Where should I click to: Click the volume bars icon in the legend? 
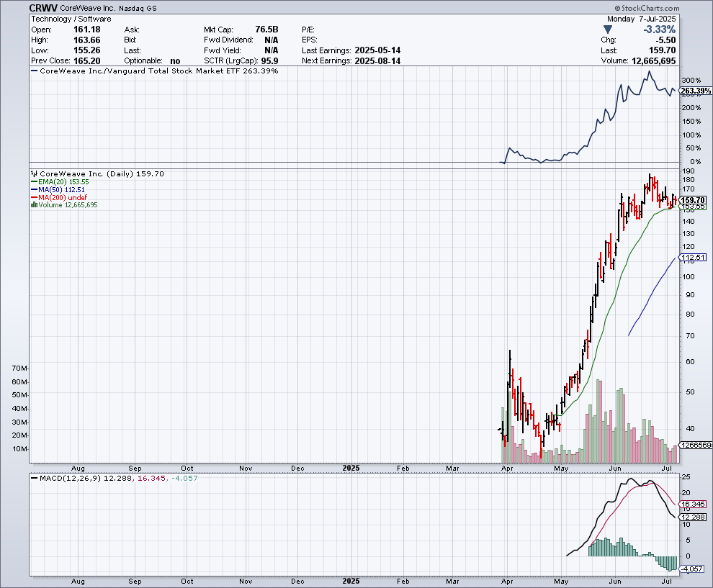click(34, 205)
